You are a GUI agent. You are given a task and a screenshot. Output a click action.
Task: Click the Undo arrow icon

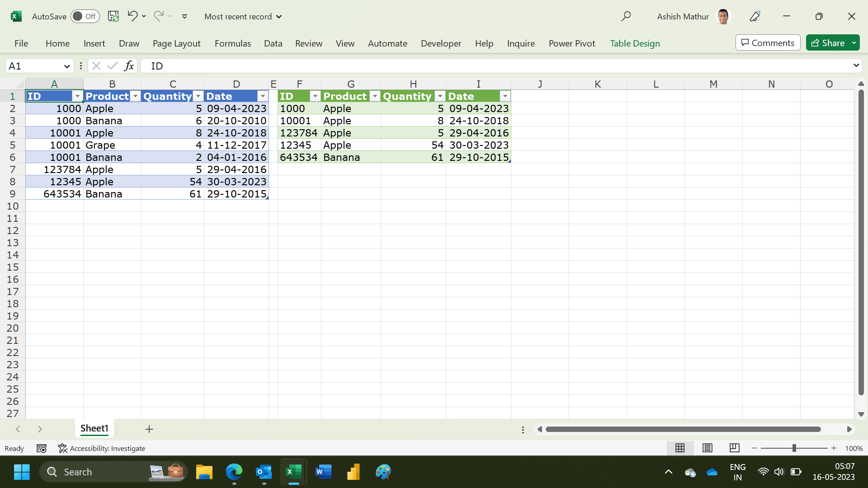pos(132,16)
